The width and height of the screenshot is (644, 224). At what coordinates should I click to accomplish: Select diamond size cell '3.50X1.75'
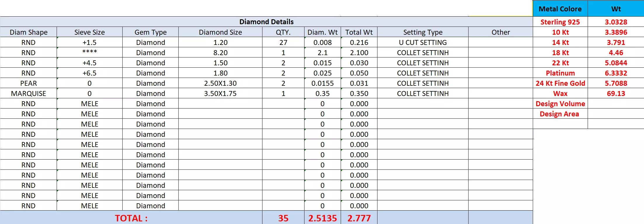coord(220,93)
